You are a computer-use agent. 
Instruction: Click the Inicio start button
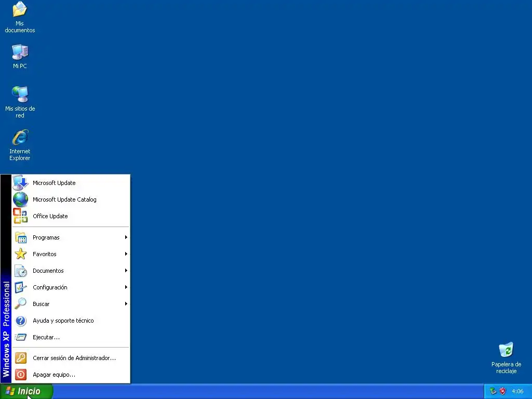click(x=26, y=391)
